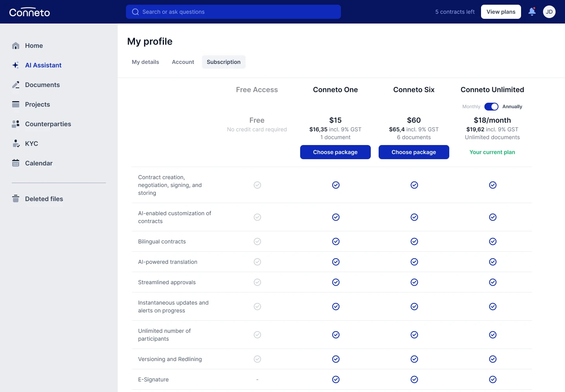
Task: Select the Subscription tab
Action: (224, 62)
